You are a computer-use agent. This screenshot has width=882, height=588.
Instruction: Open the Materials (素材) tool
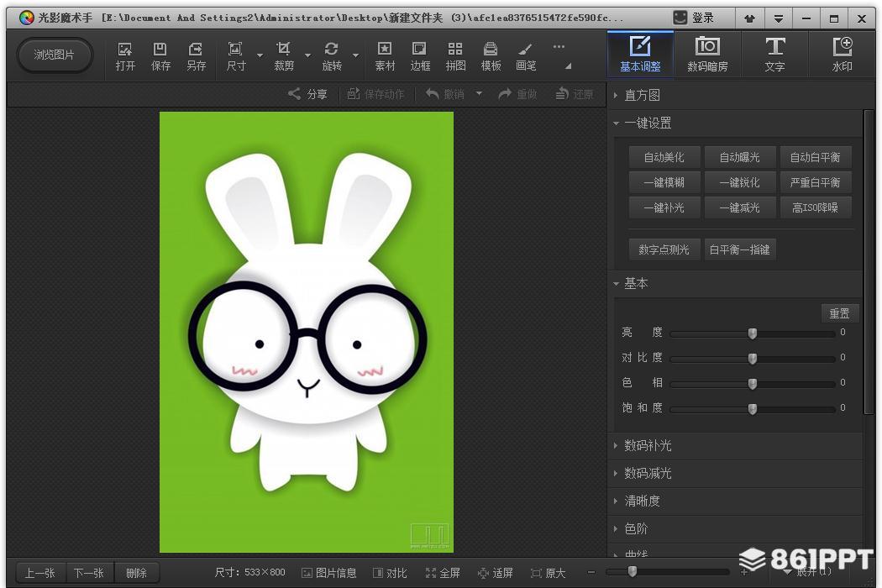(385, 56)
